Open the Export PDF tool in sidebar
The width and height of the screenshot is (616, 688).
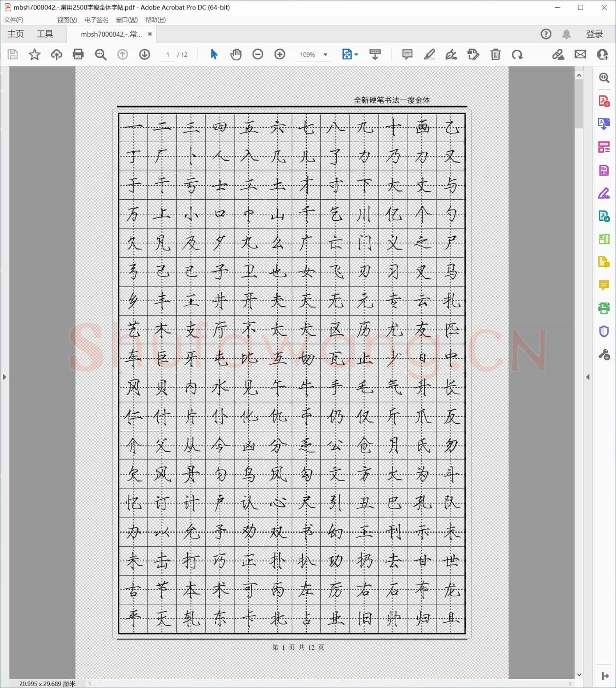604,124
